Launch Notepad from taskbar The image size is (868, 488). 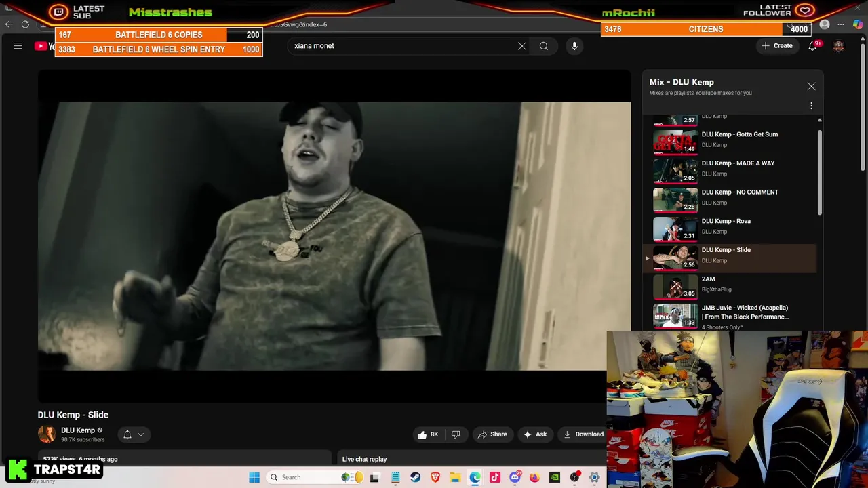pos(395,477)
